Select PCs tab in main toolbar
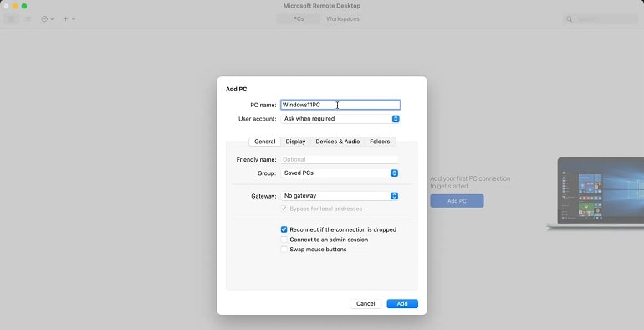The image size is (644, 330). (x=299, y=19)
